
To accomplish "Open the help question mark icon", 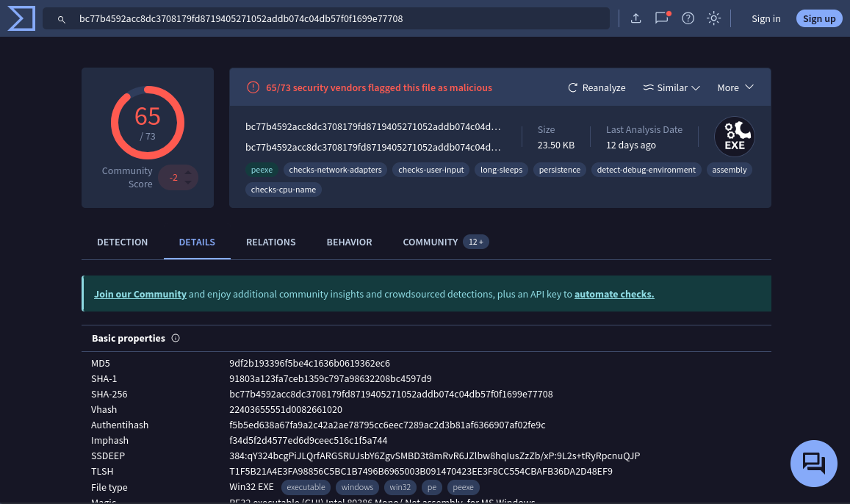I will (x=688, y=18).
